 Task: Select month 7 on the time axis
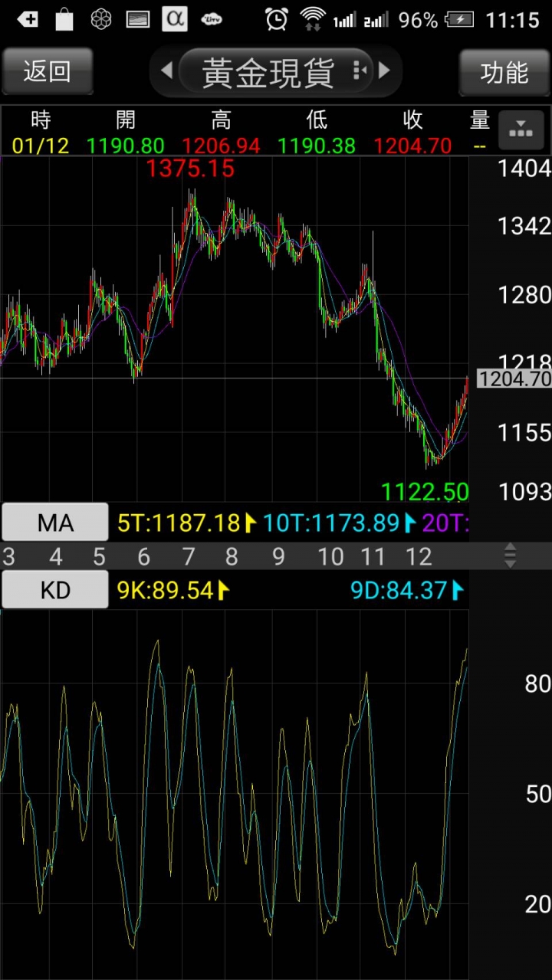[189, 556]
